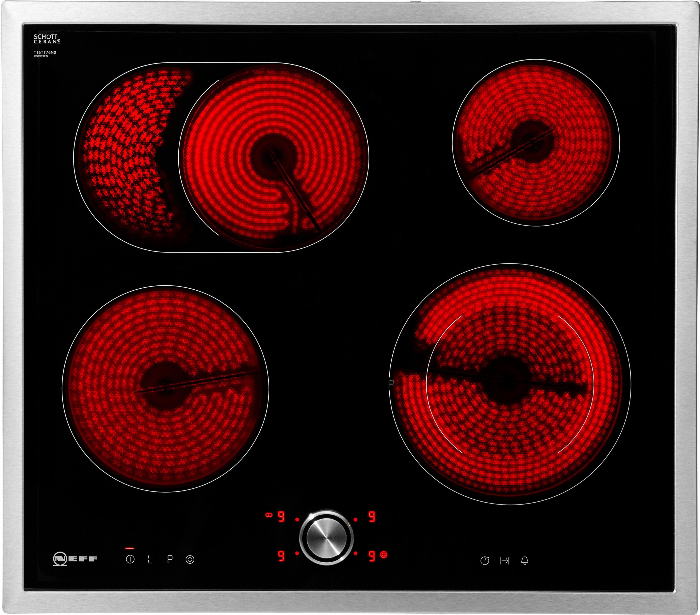This screenshot has height=615, width=700.
Task: Touch the small rear right cooking zone
Action: click(536, 143)
